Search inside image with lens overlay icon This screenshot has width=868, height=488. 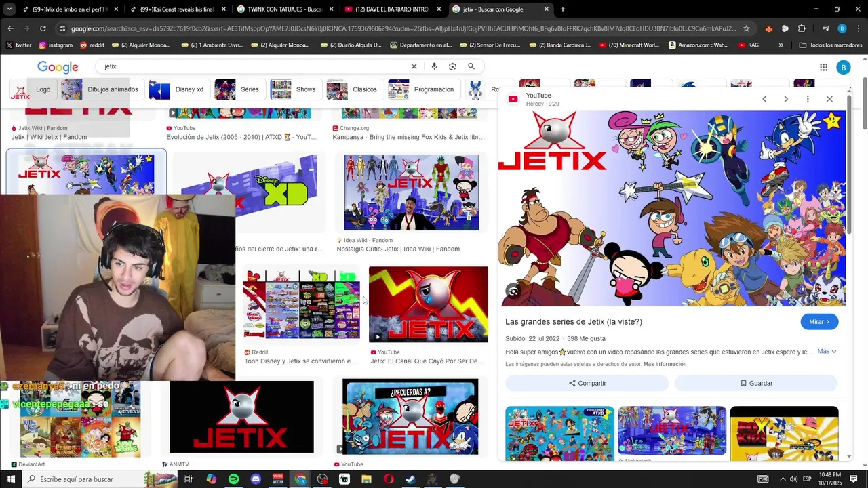(513, 291)
